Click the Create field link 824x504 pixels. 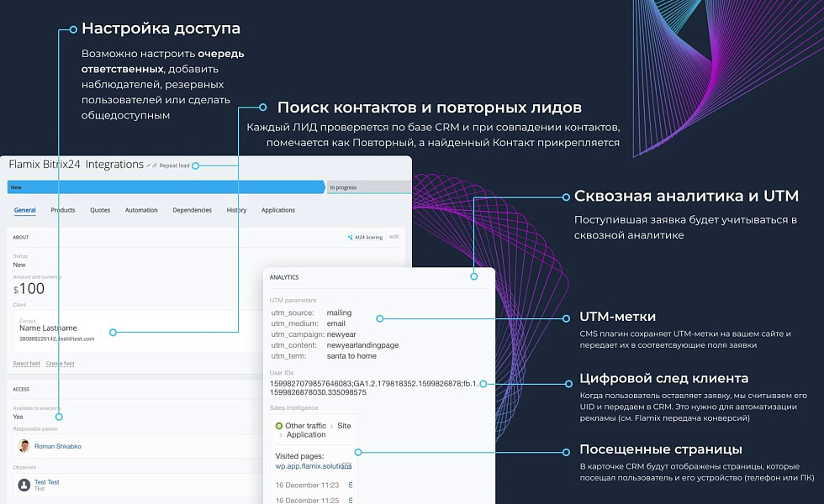coord(60,363)
